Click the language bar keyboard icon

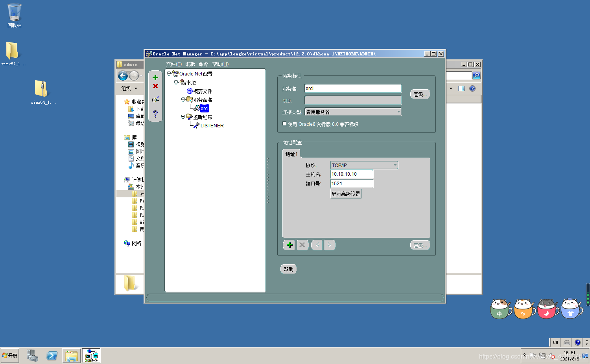[x=566, y=342]
